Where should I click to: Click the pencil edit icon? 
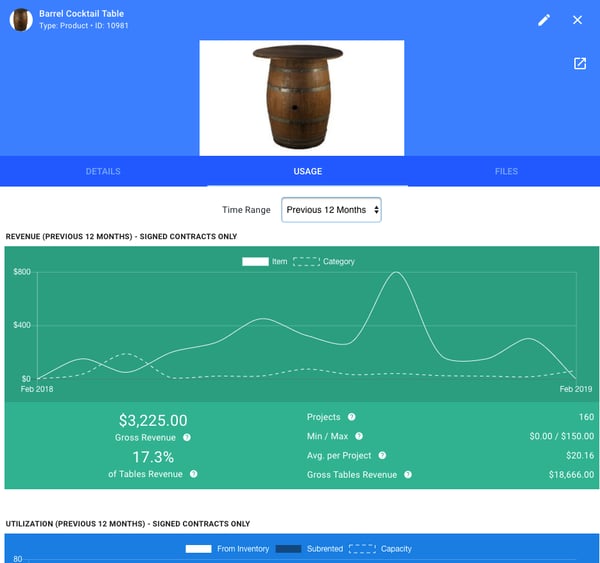[x=544, y=20]
